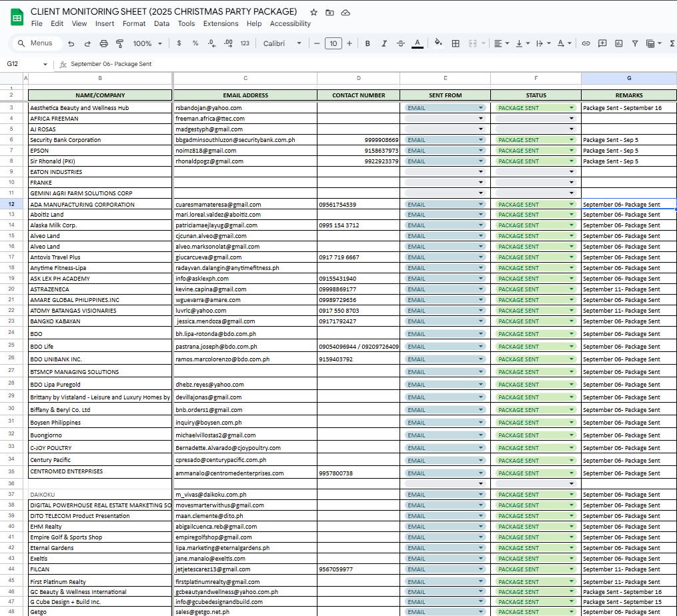Viewport: 677px width, 616px height.
Task: Format as percent icon
Action: [195, 43]
